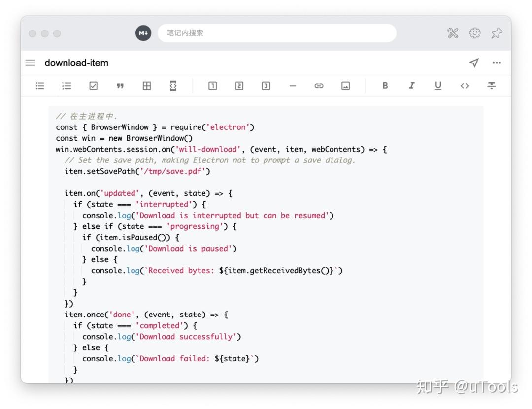Insert a horizontal divider line
This screenshot has height=409, width=532.
[293, 85]
